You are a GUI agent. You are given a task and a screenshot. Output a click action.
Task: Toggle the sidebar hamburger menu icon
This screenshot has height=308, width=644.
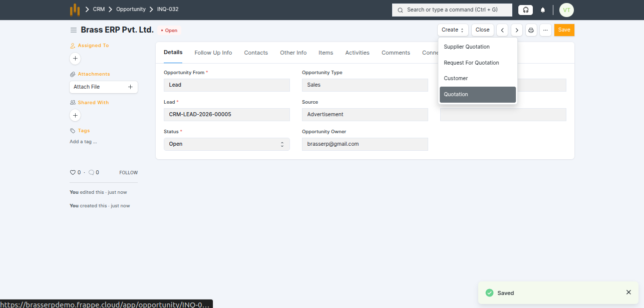coord(74,30)
